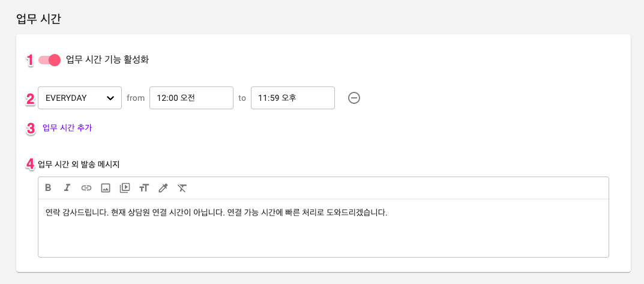Click the "from" label before start time
The image size is (644, 284).
click(x=136, y=98)
